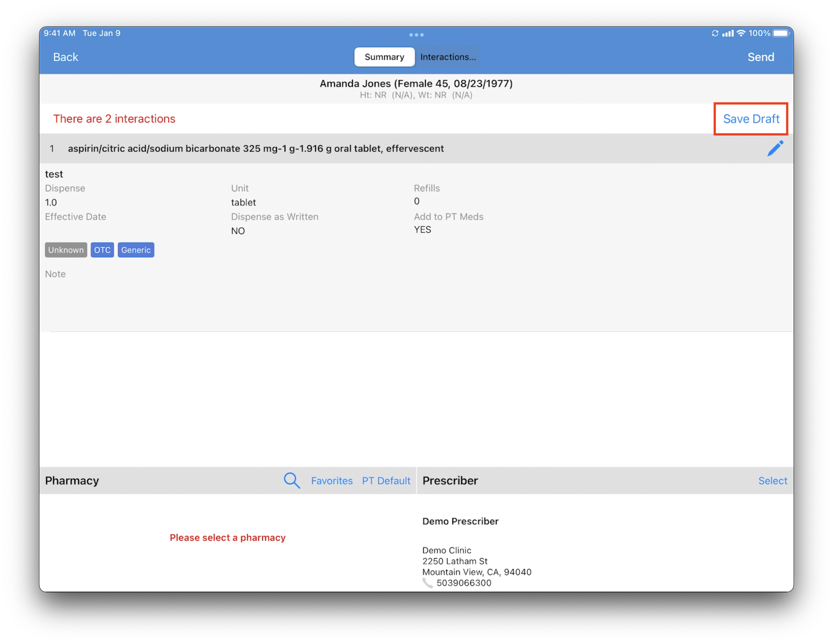Tap the Generic badge
Viewport: 833px width, 644px height.
(x=136, y=250)
